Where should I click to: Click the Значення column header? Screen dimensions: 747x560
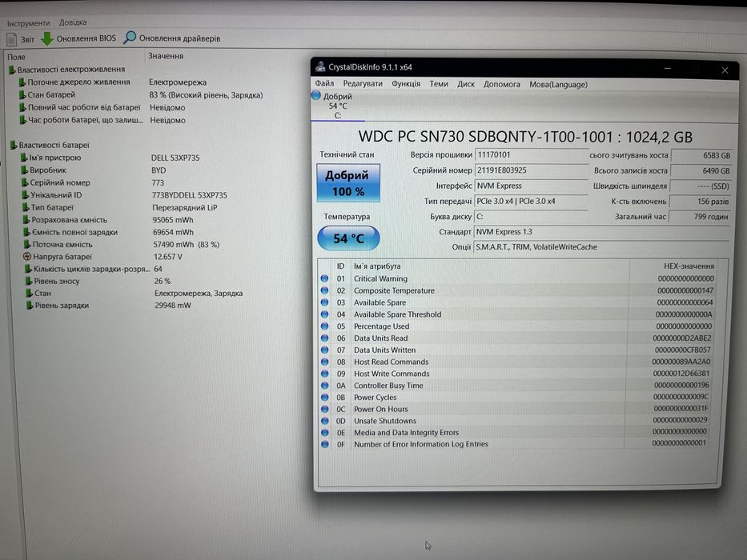click(165, 56)
